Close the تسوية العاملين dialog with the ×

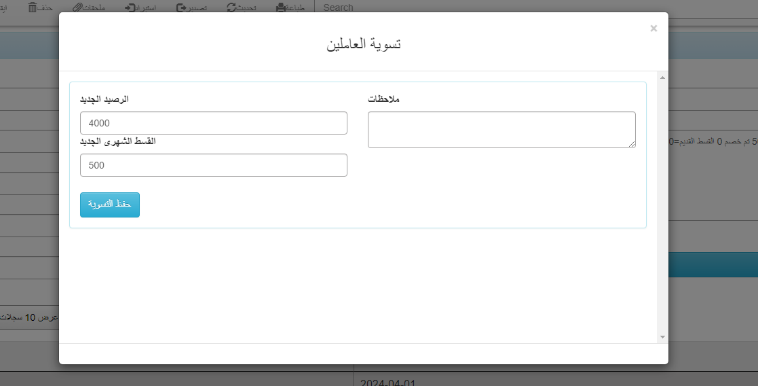point(654,29)
